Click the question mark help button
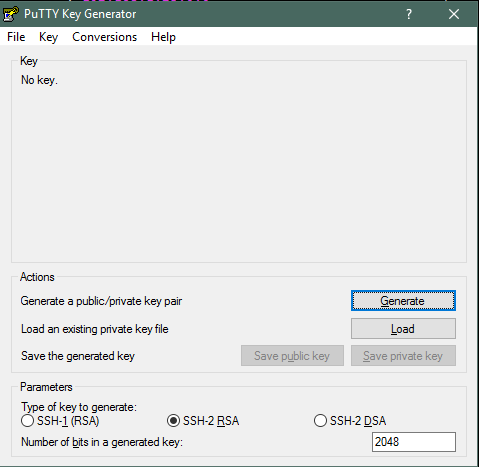The image size is (479, 467). tap(409, 14)
